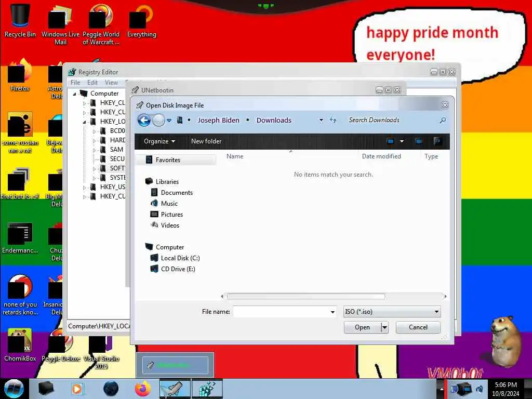Open Recycle Bin desktop icon
The height and width of the screenshot is (399, 532).
click(20, 20)
